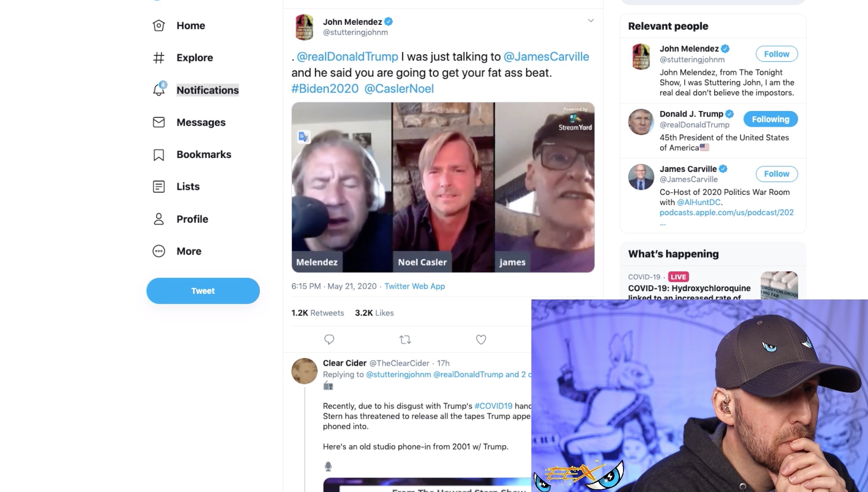Go to the Profile menu item
This screenshot has width=868, height=492.
click(x=192, y=219)
